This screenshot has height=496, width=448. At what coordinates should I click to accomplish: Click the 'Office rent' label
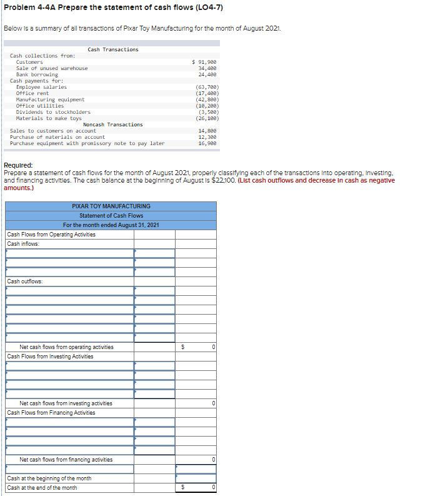click(x=32, y=93)
